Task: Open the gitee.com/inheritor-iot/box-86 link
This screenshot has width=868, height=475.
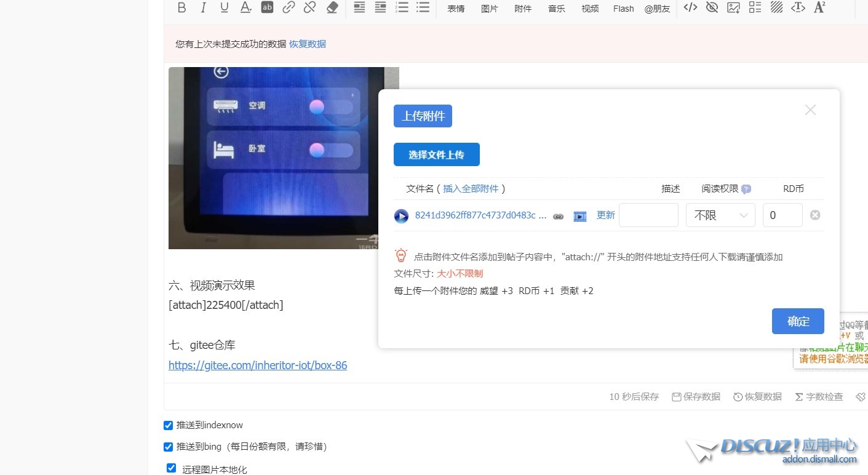Action: tap(258, 365)
